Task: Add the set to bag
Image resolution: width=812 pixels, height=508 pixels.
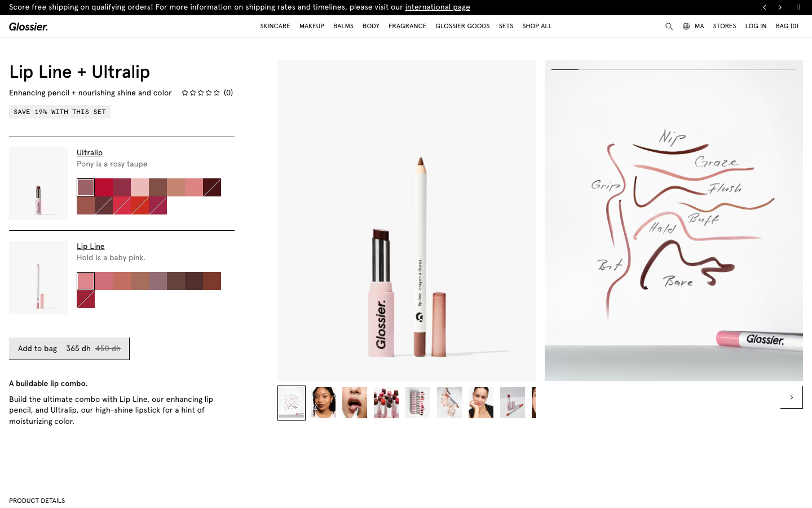Action: point(69,348)
